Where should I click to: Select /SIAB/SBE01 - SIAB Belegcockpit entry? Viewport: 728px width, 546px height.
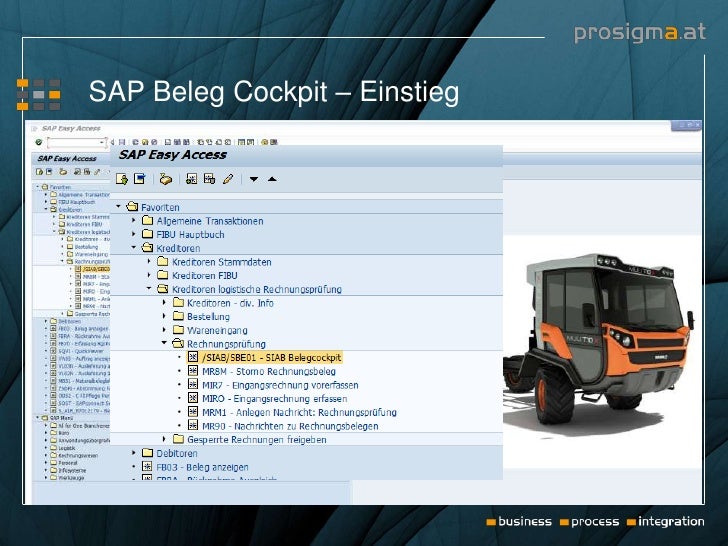click(x=272, y=358)
